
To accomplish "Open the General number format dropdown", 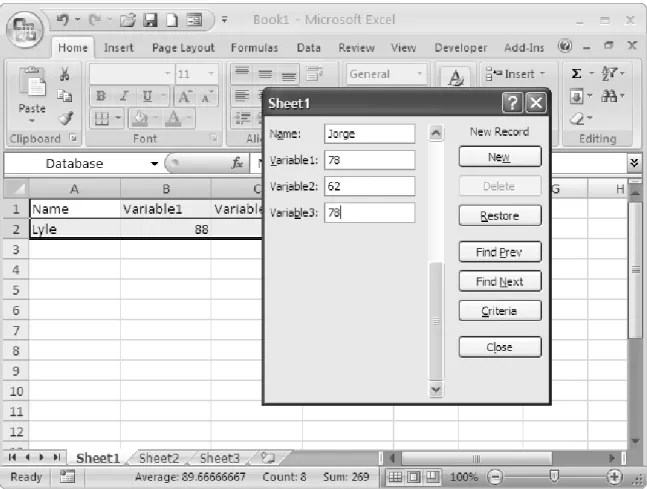I will click(x=420, y=74).
